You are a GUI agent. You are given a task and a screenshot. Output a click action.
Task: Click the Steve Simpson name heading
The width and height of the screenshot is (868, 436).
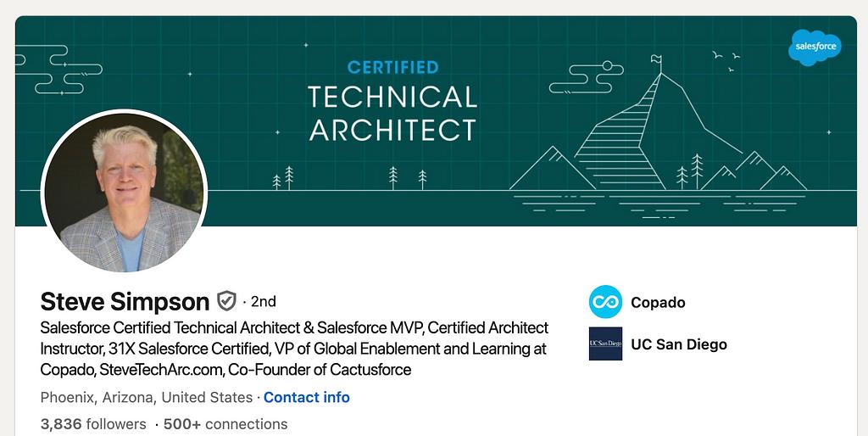(x=125, y=301)
